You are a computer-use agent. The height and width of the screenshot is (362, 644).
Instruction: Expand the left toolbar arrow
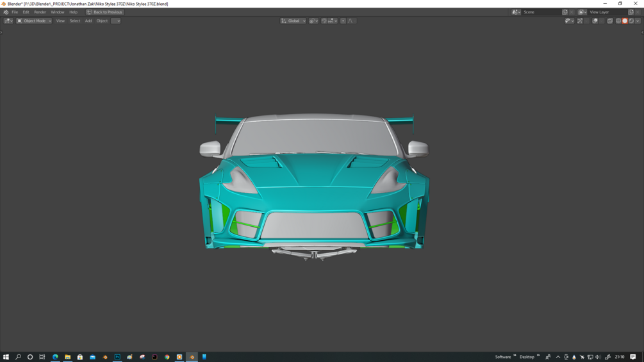1,33
